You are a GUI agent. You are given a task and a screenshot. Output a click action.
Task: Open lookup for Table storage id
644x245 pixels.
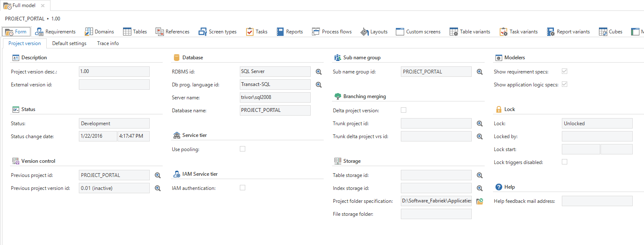tap(480, 175)
